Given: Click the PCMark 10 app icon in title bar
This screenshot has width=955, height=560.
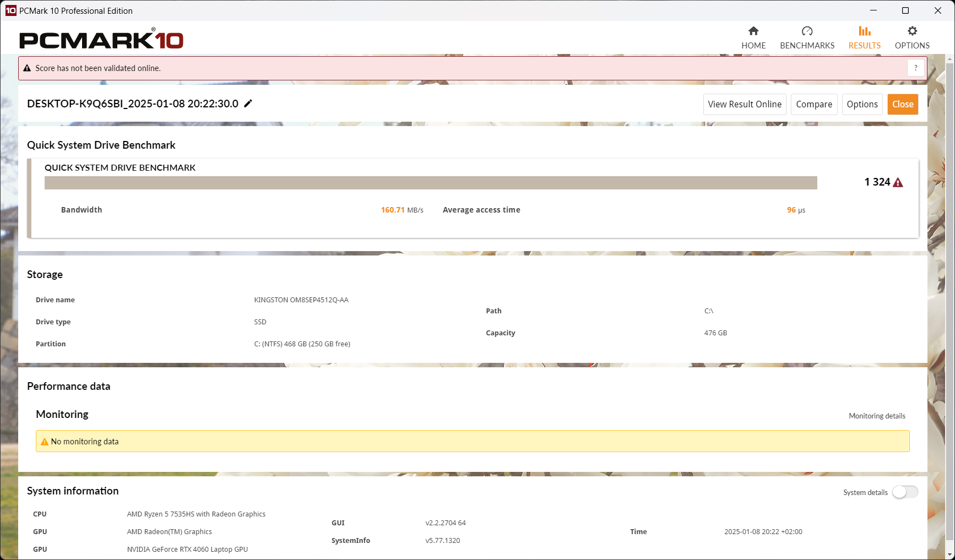Looking at the screenshot, I should click(x=10, y=10).
